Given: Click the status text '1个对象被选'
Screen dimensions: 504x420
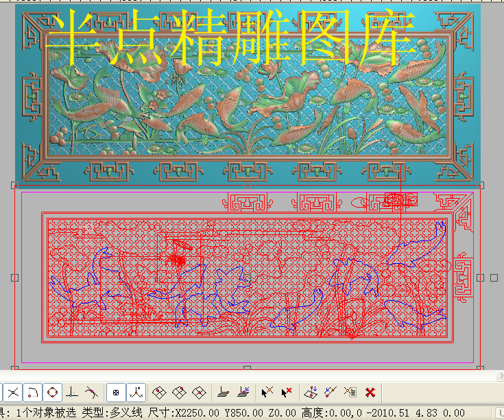Looking at the screenshot, I should click(46, 412).
